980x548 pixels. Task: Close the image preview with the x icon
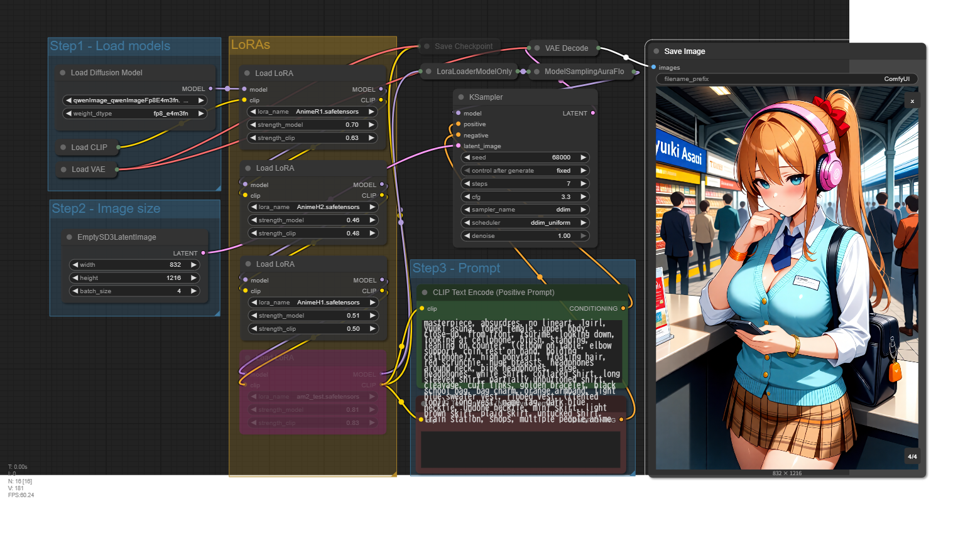point(912,101)
